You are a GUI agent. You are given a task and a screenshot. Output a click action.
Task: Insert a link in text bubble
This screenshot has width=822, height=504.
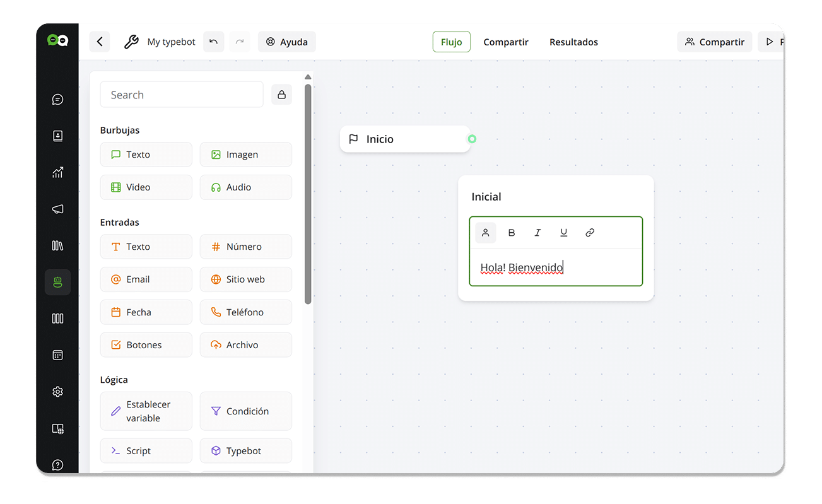pos(590,233)
